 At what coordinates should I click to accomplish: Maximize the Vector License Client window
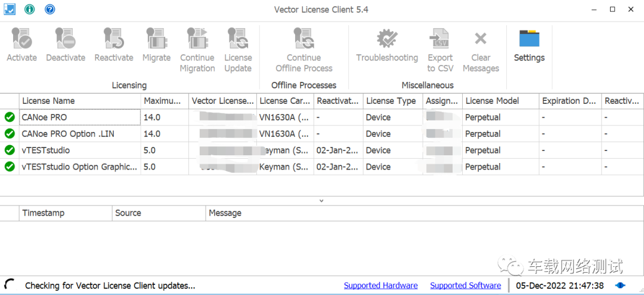tap(612, 9)
